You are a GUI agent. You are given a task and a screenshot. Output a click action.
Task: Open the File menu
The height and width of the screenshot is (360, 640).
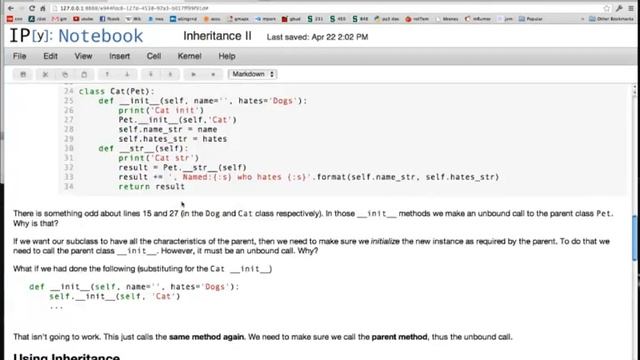(x=19, y=56)
